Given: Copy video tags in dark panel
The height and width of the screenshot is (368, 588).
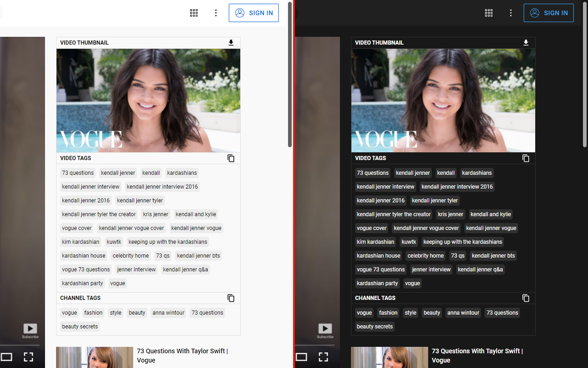Looking at the screenshot, I should (x=526, y=158).
